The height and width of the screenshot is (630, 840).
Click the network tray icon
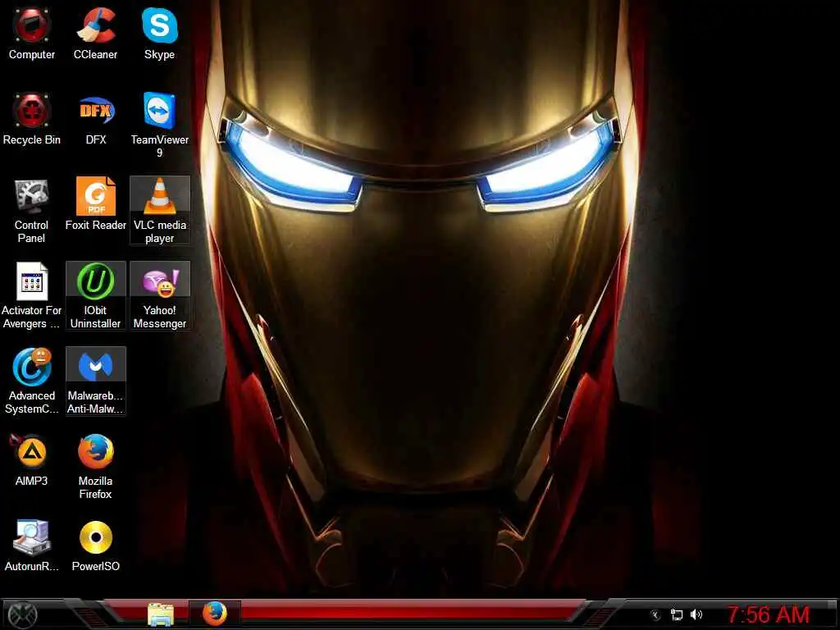point(677,615)
